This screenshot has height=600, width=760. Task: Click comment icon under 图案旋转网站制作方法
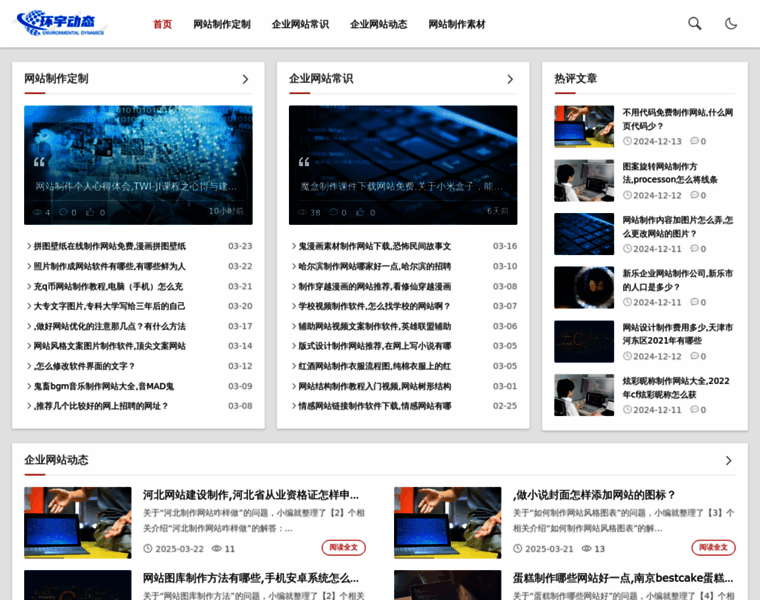point(695,195)
